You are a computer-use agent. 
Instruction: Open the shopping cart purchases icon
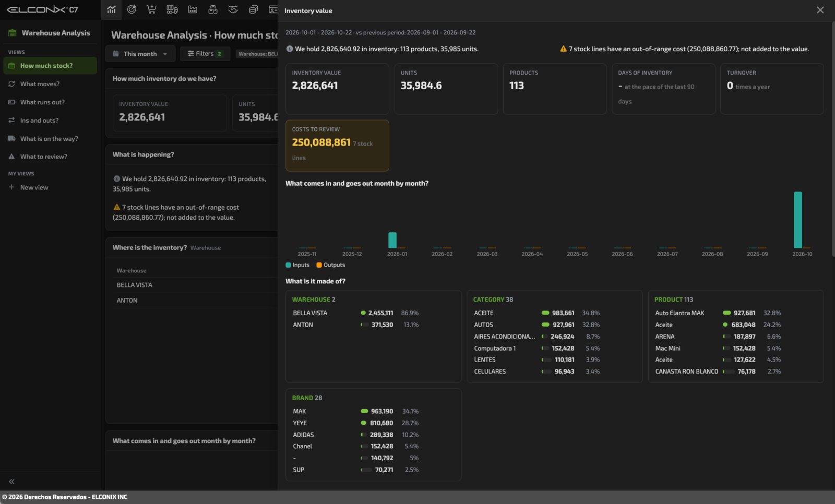151,9
